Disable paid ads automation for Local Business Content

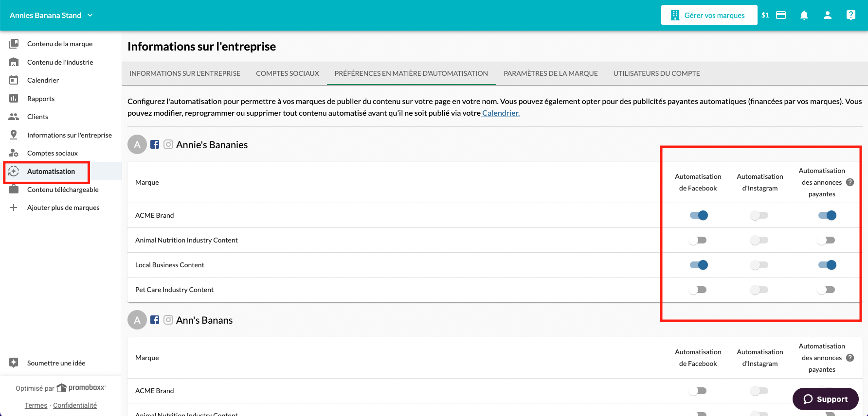827,265
